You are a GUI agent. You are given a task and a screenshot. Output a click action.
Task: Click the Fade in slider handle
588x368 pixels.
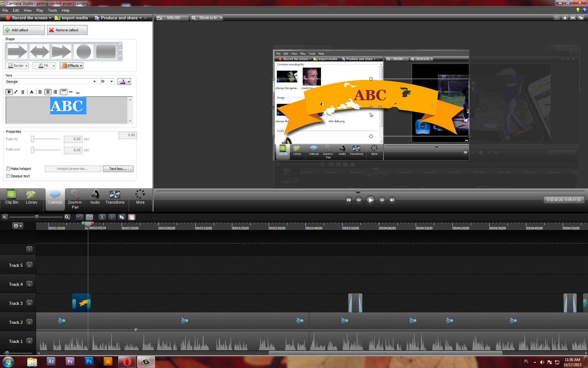click(32, 139)
